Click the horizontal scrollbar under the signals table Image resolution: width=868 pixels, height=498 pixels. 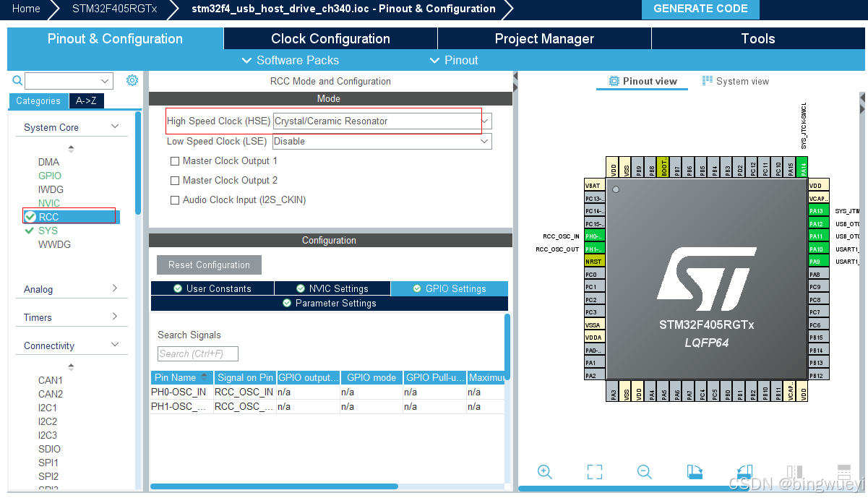point(274,486)
